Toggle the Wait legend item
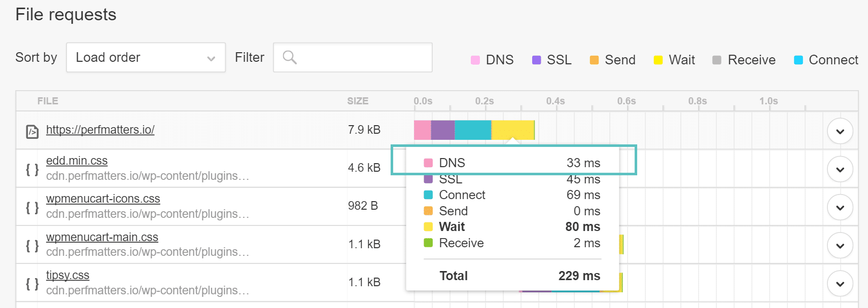 pos(657,59)
